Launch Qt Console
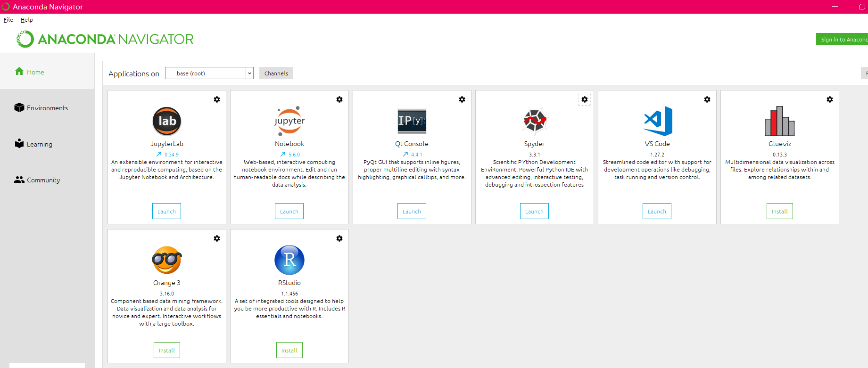This screenshot has height=368, width=868. pyautogui.click(x=412, y=211)
